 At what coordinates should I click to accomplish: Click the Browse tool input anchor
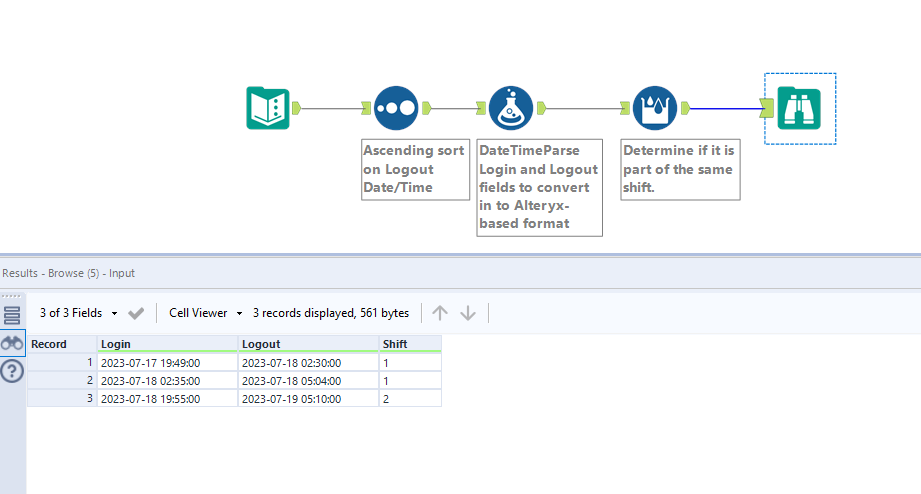[x=767, y=108]
